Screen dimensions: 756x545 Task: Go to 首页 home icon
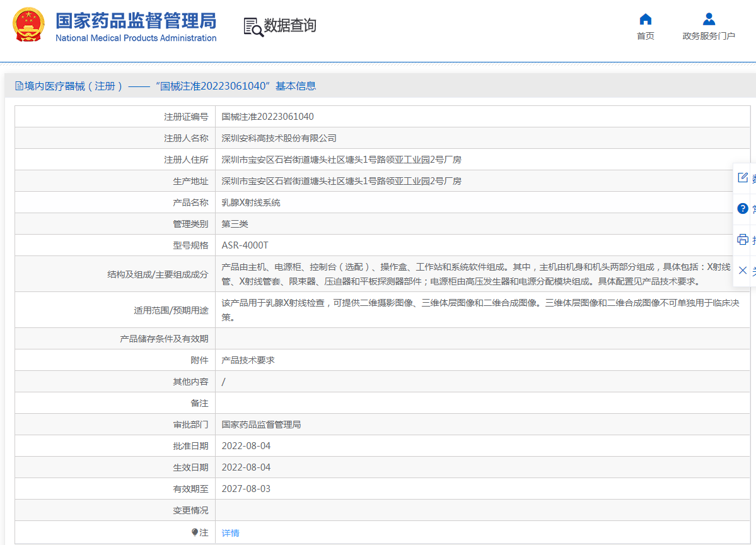tap(645, 20)
